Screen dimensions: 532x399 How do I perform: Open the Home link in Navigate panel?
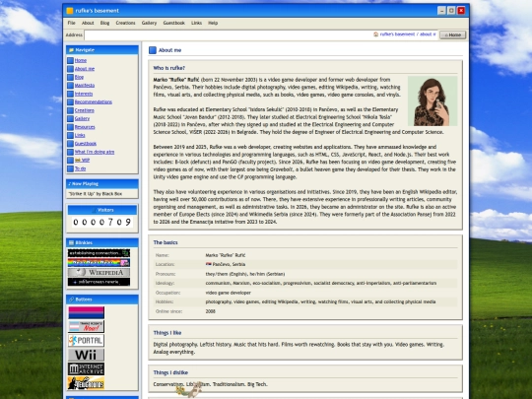point(81,60)
